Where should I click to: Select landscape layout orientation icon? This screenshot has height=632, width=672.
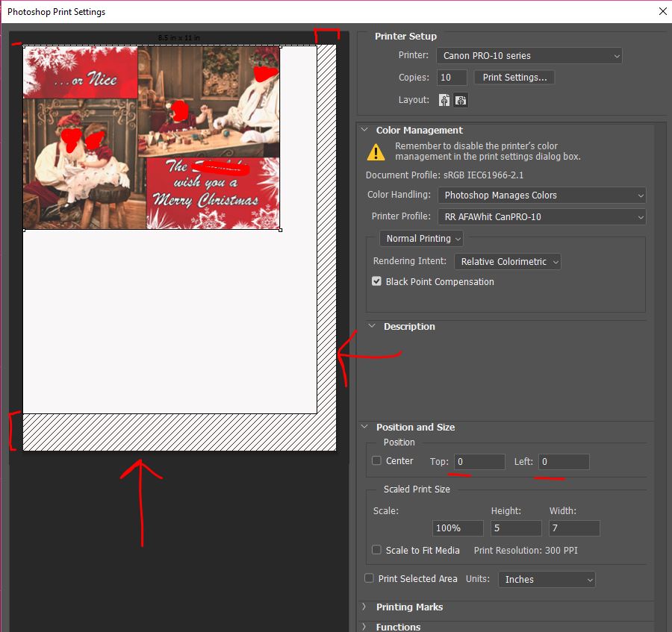(461, 100)
